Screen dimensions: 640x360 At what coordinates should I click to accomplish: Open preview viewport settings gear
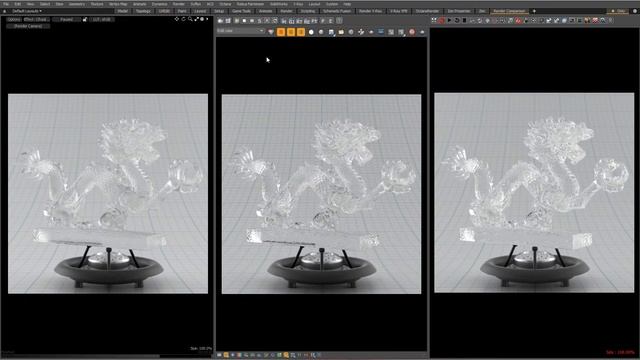tap(202, 19)
